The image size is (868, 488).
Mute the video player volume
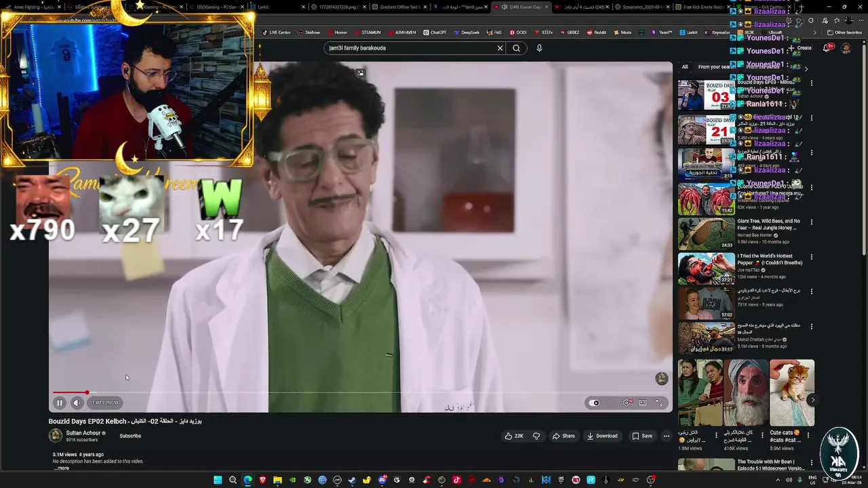(x=77, y=403)
